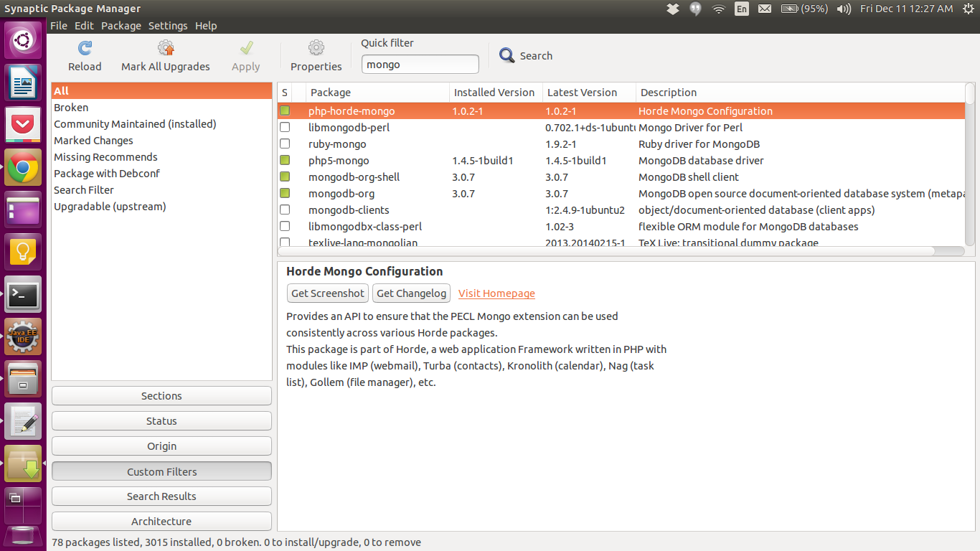
Task: Open the volume indicator in top panel
Action: pos(844,9)
